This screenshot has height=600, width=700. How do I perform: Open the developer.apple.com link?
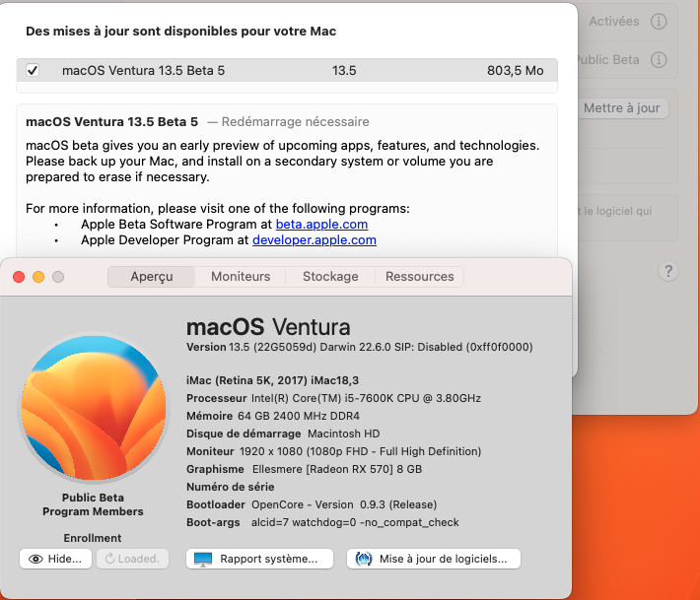[x=315, y=240]
